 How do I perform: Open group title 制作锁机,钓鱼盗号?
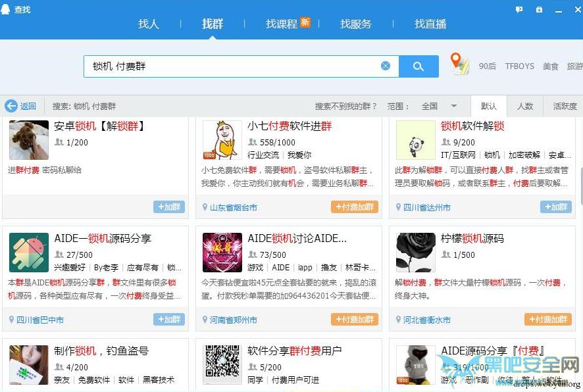[x=101, y=351]
